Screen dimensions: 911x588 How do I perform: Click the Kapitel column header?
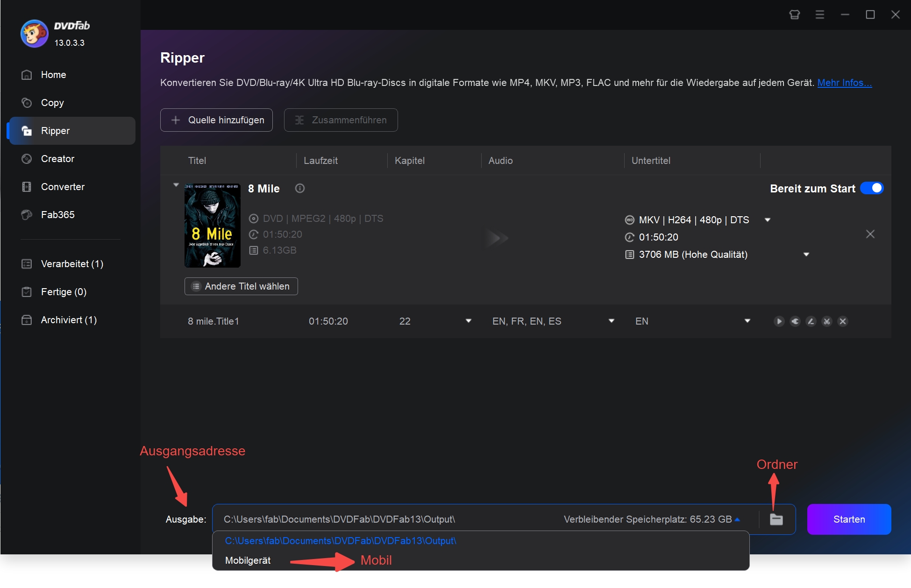coord(410,161)
